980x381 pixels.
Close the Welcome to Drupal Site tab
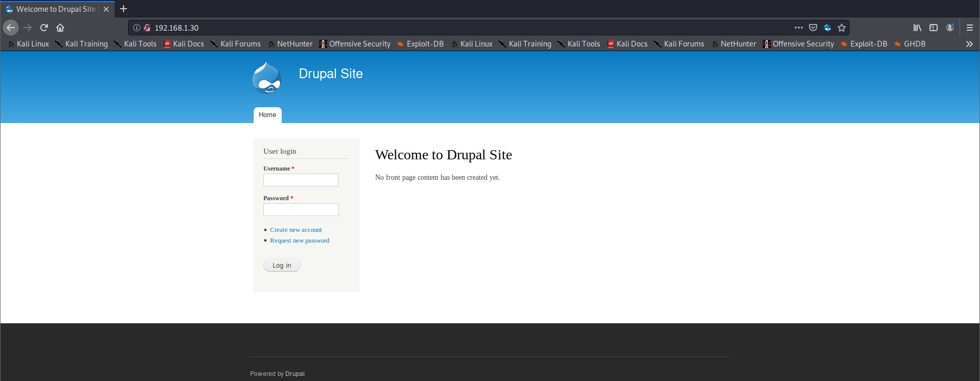coord(106,9)
